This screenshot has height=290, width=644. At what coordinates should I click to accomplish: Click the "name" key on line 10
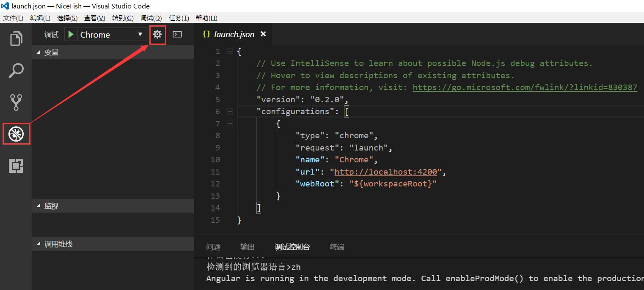(x=310, y=160)
